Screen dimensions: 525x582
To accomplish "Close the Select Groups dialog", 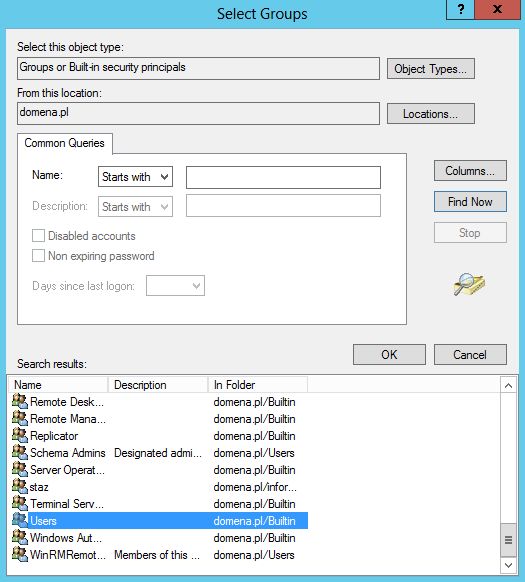I will pos(497,9).
